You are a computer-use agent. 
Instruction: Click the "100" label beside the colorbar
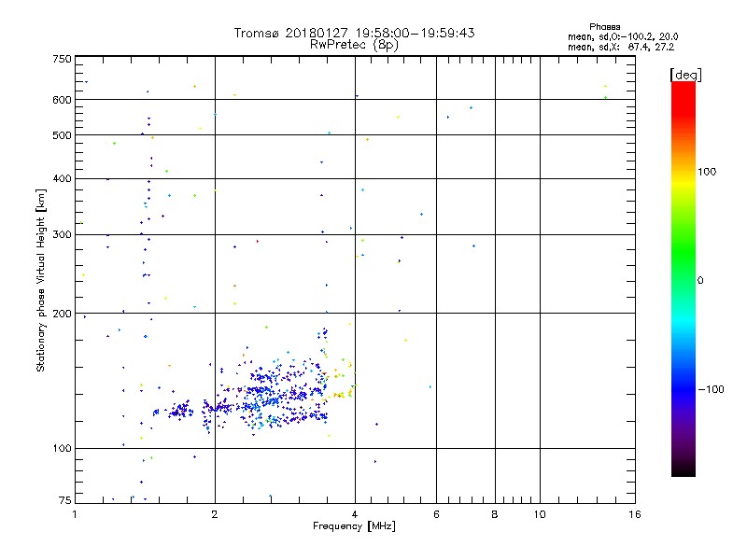(707, 172)
